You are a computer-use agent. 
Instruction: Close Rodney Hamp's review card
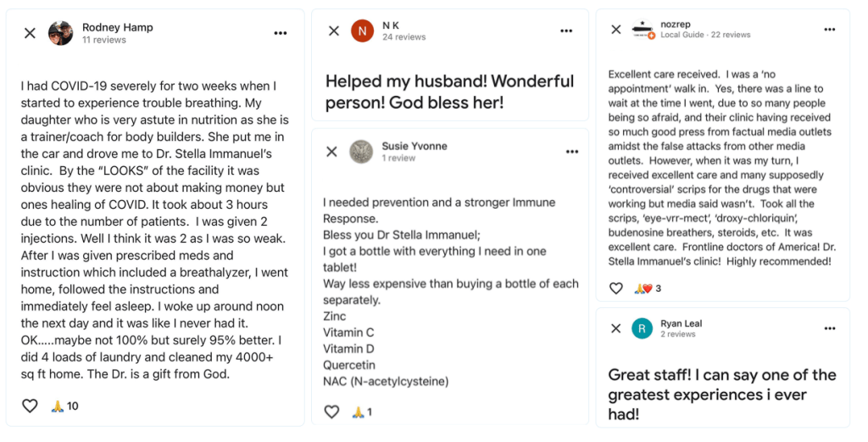[x=30, y=33]
